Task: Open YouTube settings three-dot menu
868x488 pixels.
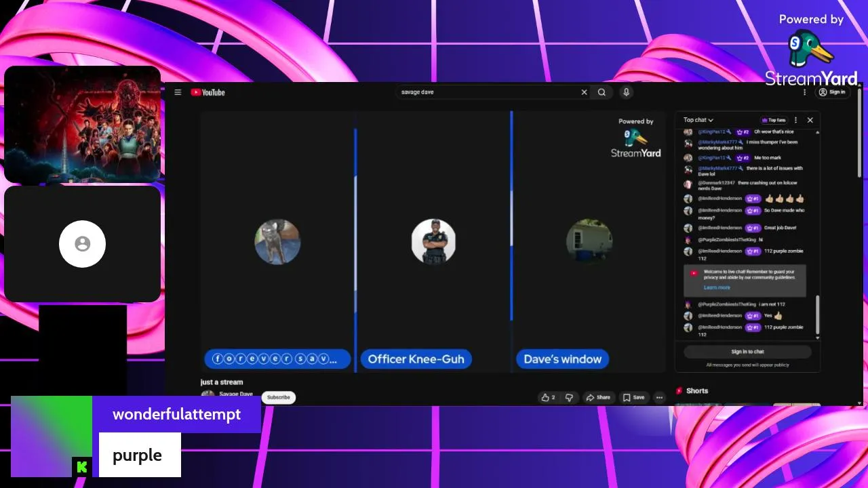Action: tap(805, 92)
